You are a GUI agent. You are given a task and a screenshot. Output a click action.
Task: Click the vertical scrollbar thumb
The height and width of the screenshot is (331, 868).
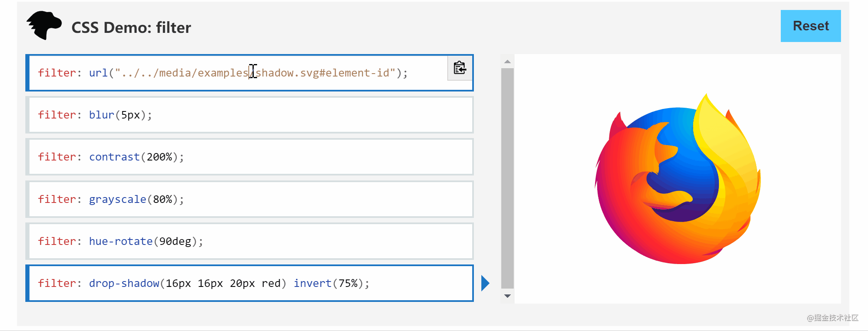coord(507,178)
